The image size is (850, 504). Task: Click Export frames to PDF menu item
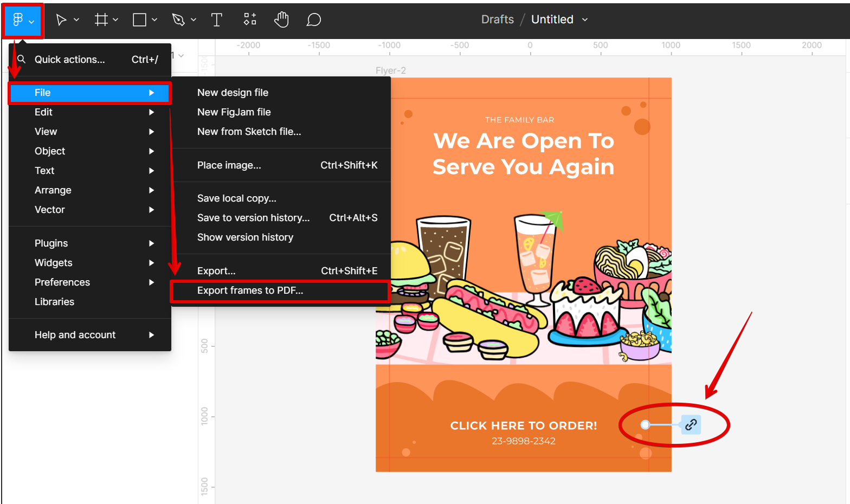250,290
